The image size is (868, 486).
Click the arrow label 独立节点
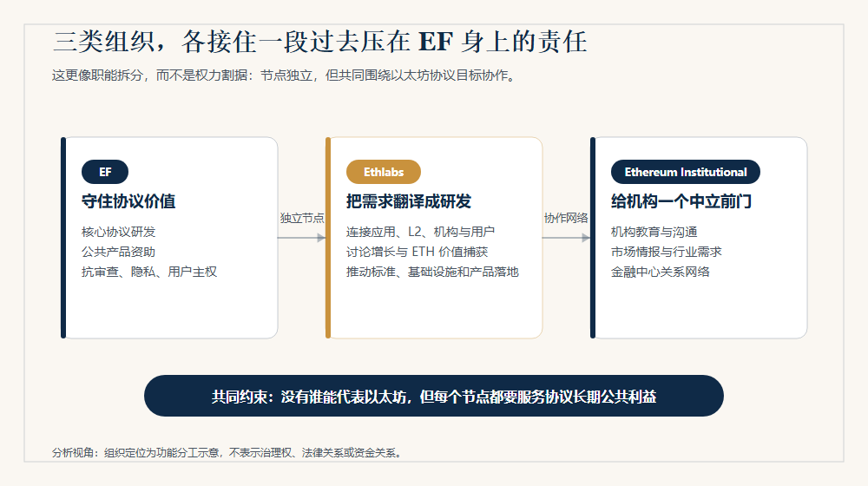302,218
